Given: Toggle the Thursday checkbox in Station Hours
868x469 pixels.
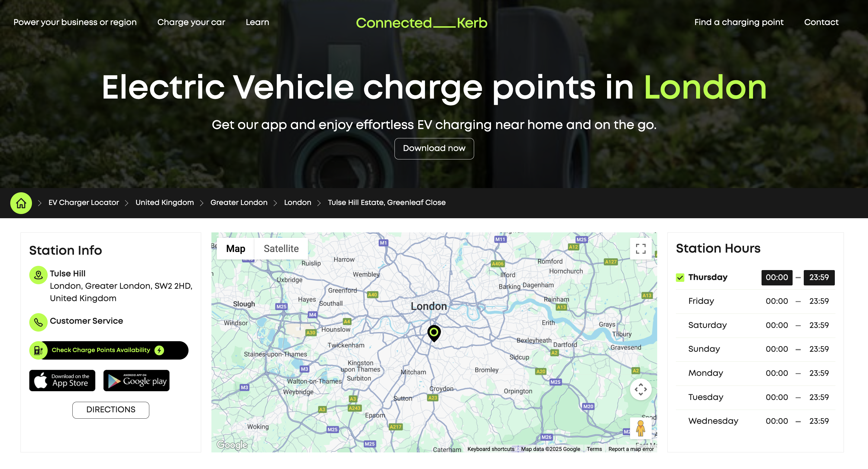Looking at the screenshot, I should 680,277.
